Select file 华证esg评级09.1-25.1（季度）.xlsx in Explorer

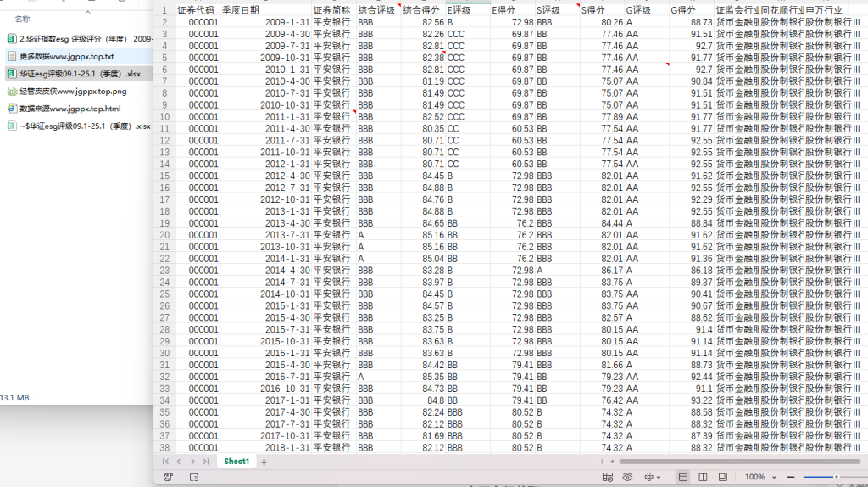coord(80,74)
